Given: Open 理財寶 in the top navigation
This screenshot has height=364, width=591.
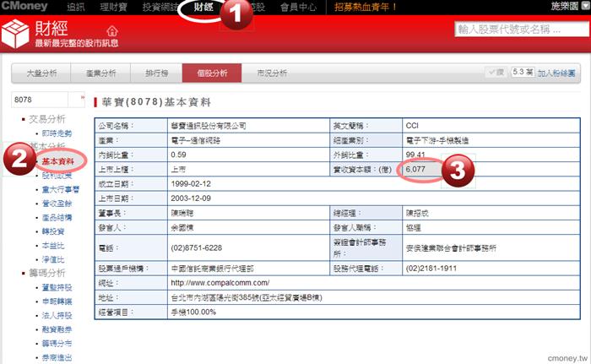Looking at the screenshot, I should coord(113,7).
